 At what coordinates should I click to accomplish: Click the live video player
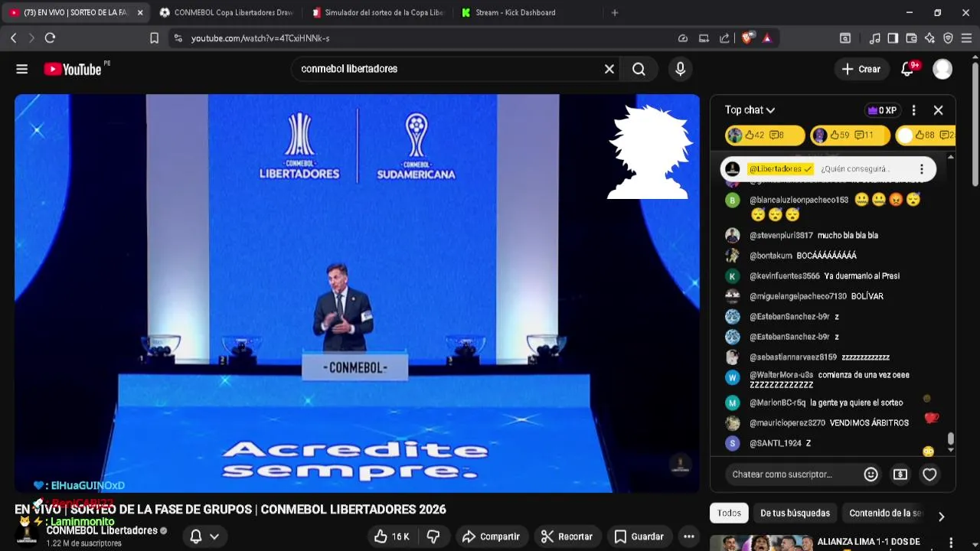357,293
